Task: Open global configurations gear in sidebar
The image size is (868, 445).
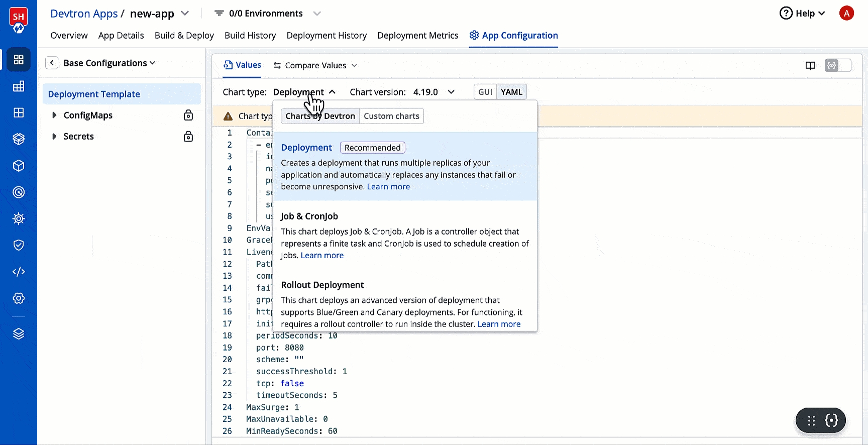Action: [x=19, y=298]
